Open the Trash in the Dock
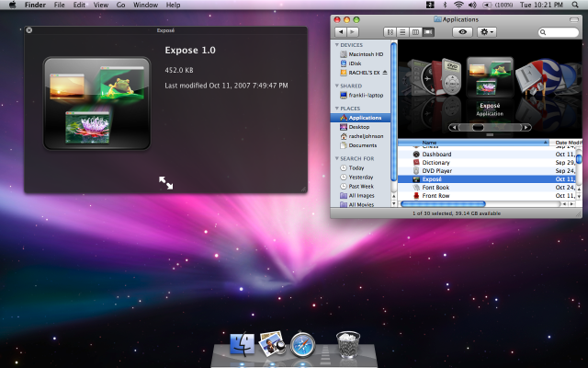 pyautogui.click(x=347, y=344)
